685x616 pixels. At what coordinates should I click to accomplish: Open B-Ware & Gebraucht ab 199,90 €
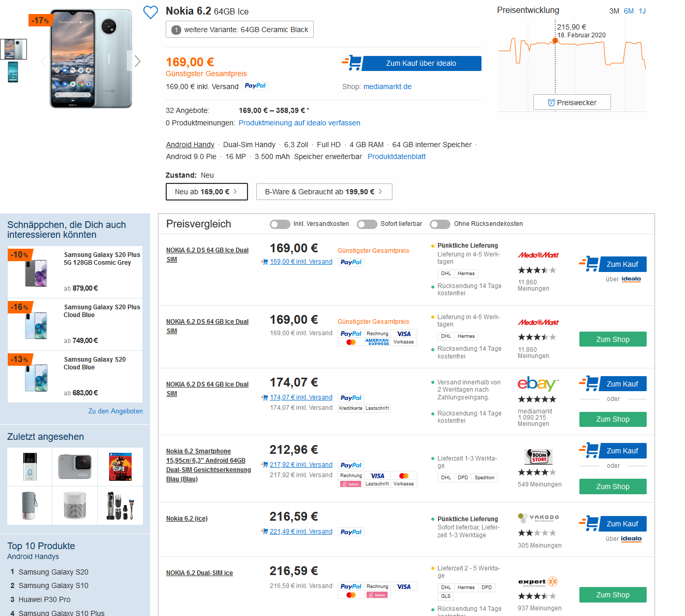pos(324,192)
